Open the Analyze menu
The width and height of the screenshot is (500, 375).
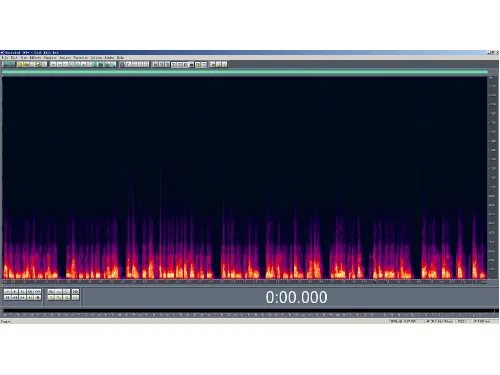(x=65, y=58)
